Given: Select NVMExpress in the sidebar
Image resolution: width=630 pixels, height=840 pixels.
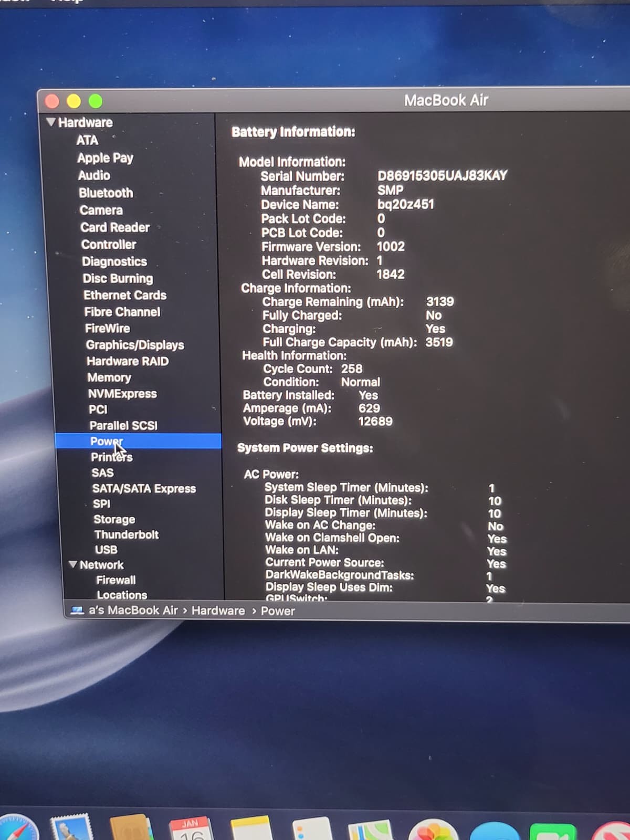Looking at the screenshot, I should (x=122, y=394).
